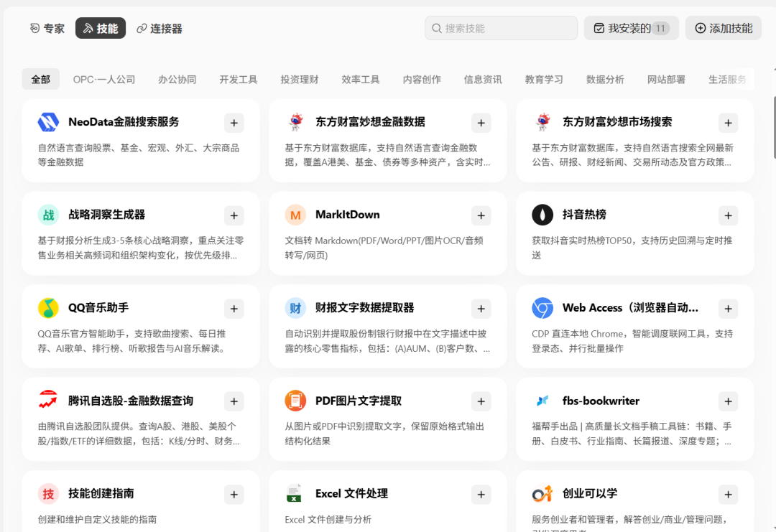This screenshot has height=532, width=776.
Task: Open the MarkItDown title text
Action: click(x=348, y=215)
